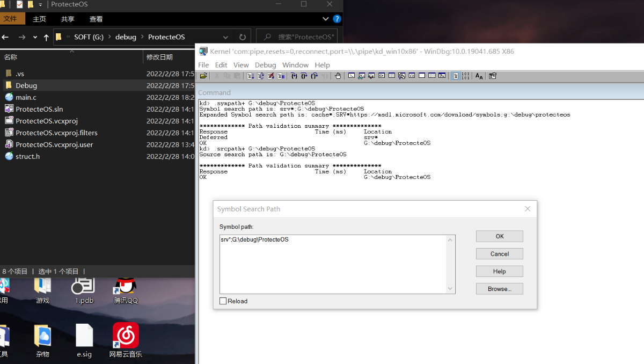Open the 腾讯QQ desktop shortcut
Screen dimensions: 644x364
point(126,290)
